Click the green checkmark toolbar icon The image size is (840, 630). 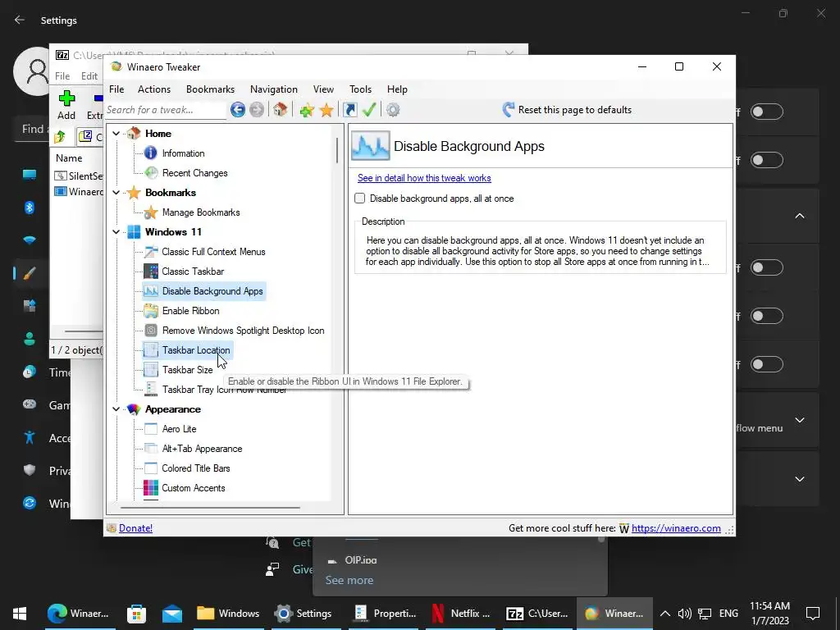[x=369, y=110]
